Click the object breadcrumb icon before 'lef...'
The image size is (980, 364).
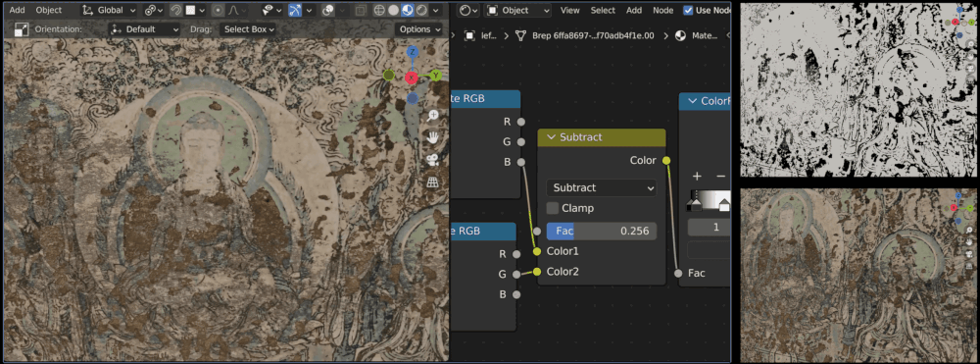[x=470, y=35]
